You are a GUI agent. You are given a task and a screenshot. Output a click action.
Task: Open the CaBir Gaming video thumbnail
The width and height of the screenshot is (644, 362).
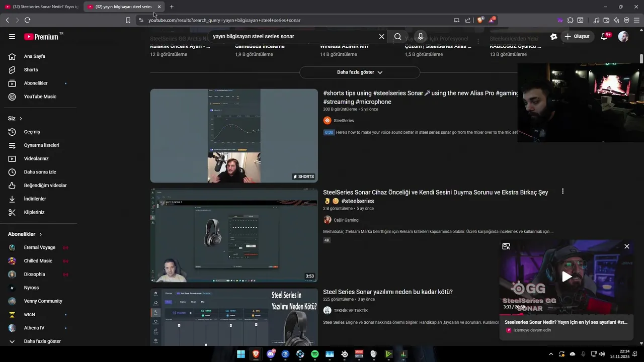point(234,235)
